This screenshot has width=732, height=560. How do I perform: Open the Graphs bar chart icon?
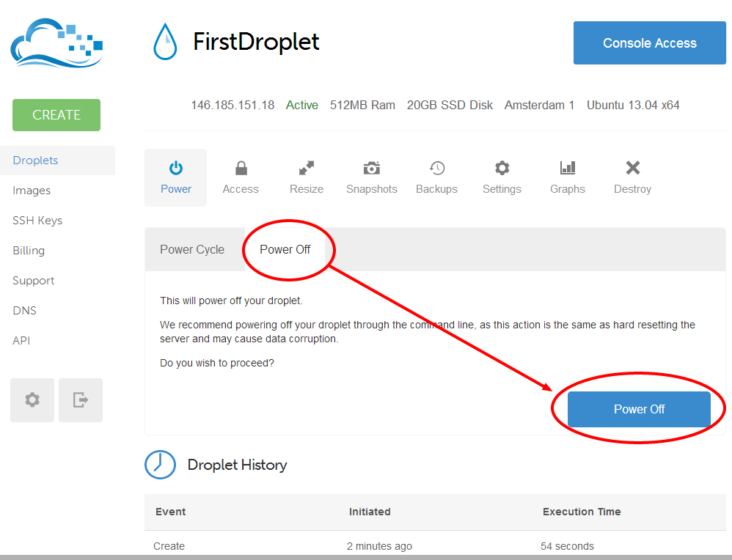pyautogui.click(x=568, y=168)
